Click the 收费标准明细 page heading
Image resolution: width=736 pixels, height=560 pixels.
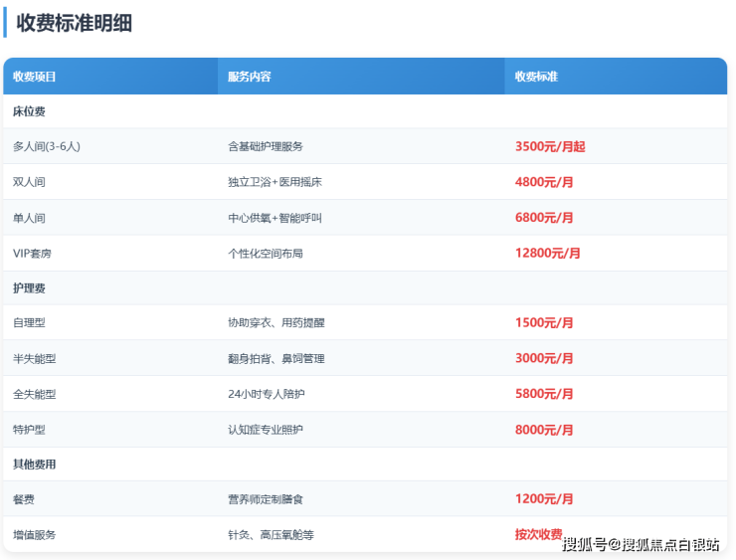[x=75, y=23]
